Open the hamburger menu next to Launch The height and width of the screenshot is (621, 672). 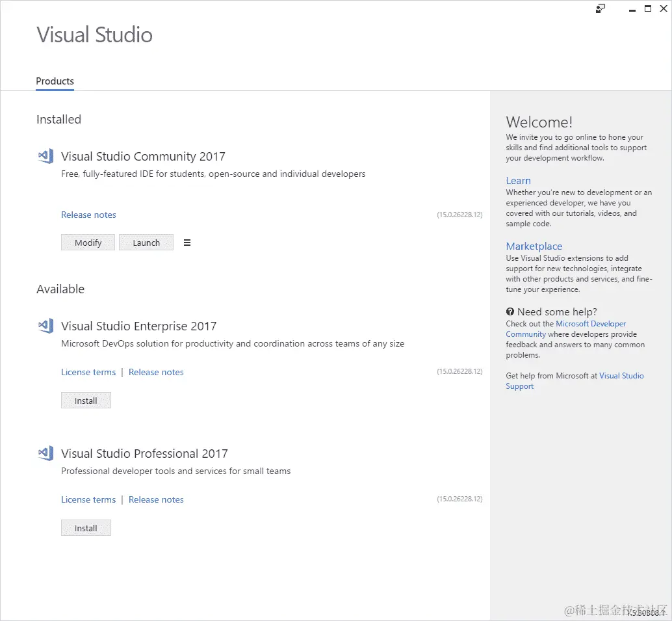click(187, 243)
